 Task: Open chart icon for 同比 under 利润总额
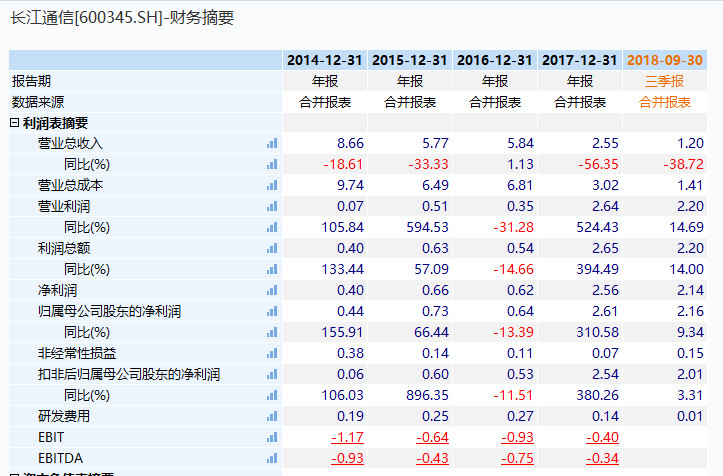[272, 269]
